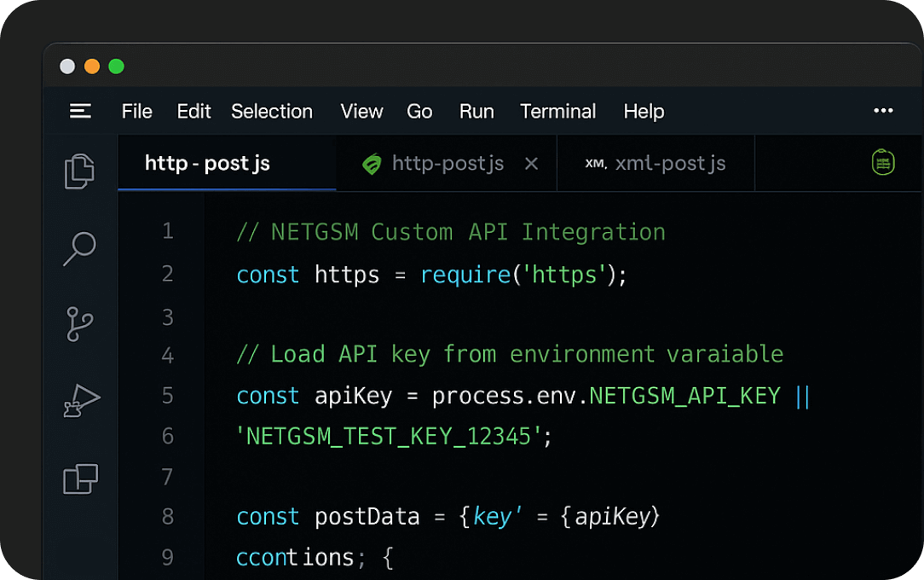Viewport: 924px width, 580px height.
Task: Close the http-postjs tab
Action: tap(531, 163)
